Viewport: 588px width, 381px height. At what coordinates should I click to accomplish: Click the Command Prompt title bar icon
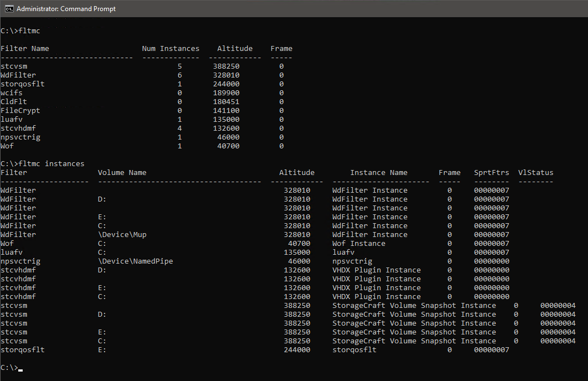[x=9, y=9]
